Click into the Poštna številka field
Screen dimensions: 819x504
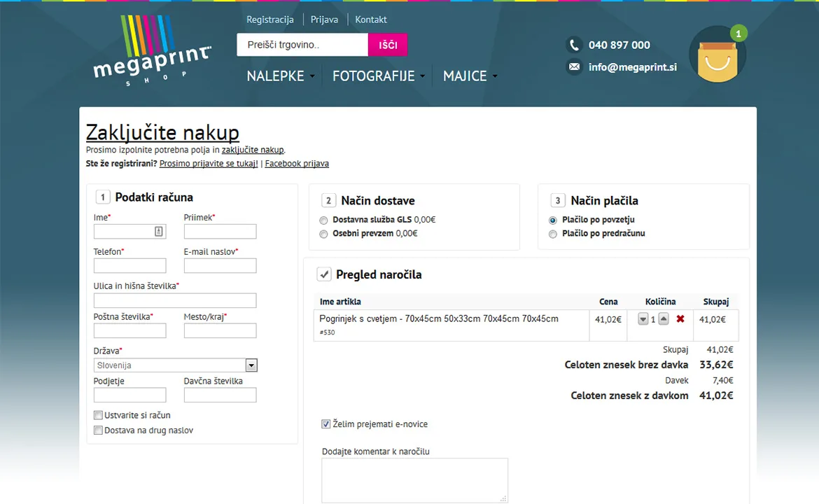pyautogui.click(x=129, y=330)
